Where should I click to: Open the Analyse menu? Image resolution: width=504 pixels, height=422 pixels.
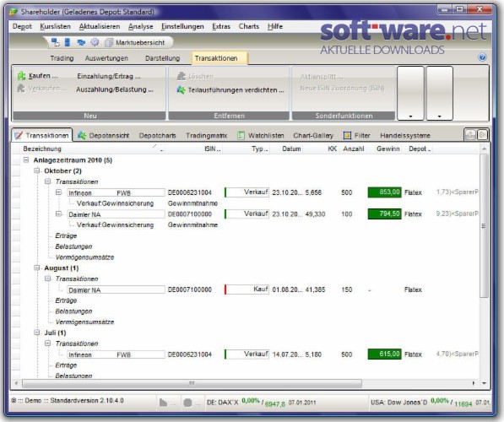click(140, 26)
